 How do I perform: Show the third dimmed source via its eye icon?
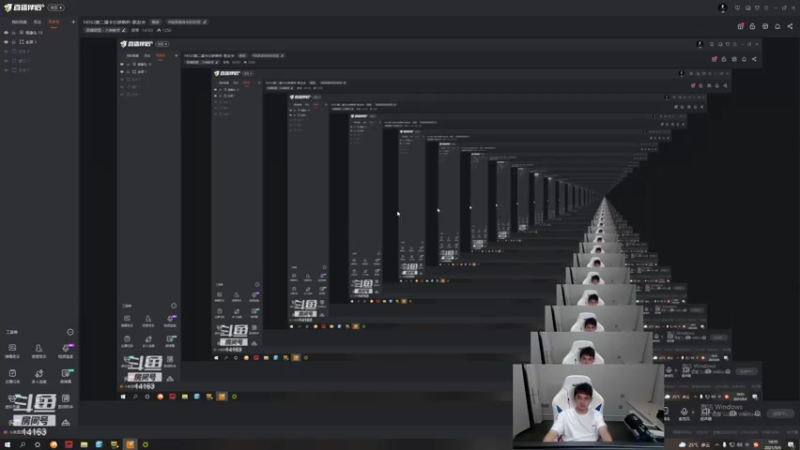point(6,52)
